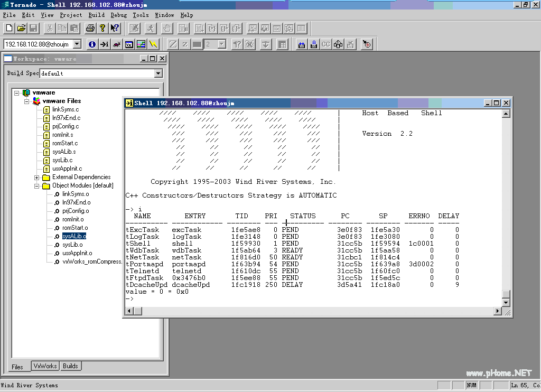
Task: Click the Copy toolbar icon
Action: pos(62,29)
